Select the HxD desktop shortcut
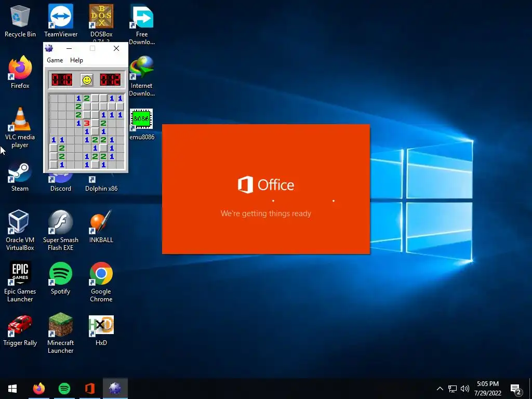 [101, 330]
